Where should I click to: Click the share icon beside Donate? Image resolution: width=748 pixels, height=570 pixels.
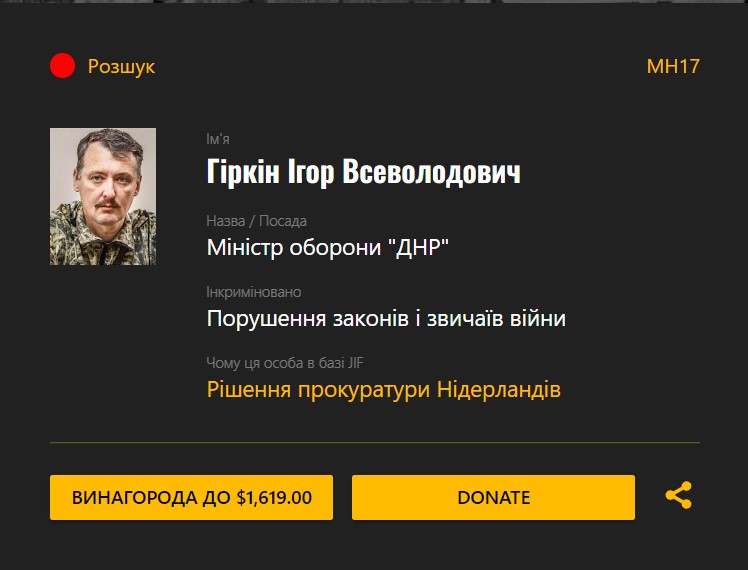(678, 495)
